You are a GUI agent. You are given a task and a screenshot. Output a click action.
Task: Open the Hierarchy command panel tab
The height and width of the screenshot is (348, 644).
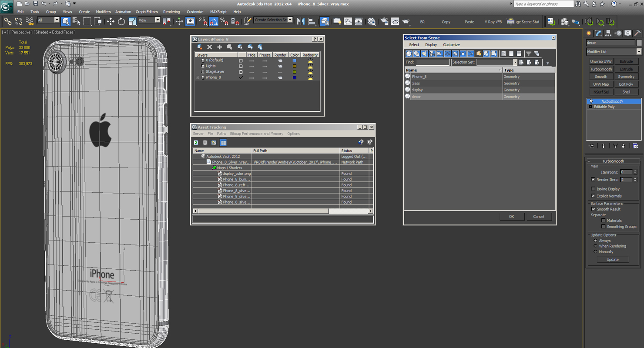point(608,33)
